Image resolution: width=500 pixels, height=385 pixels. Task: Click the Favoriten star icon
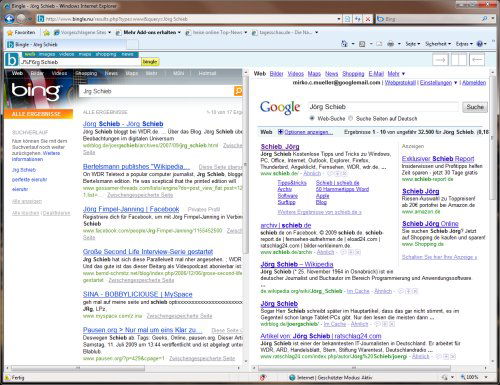[x=10, y=32]
